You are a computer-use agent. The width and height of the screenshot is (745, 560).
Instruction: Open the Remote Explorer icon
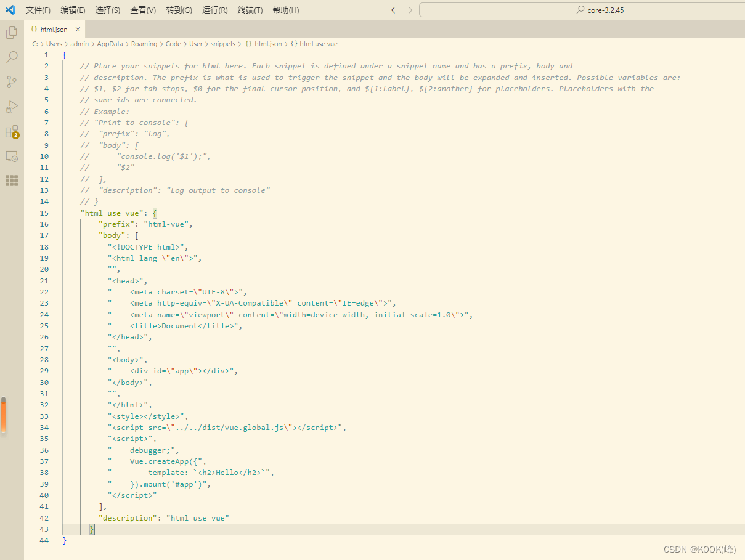[11, 156]
